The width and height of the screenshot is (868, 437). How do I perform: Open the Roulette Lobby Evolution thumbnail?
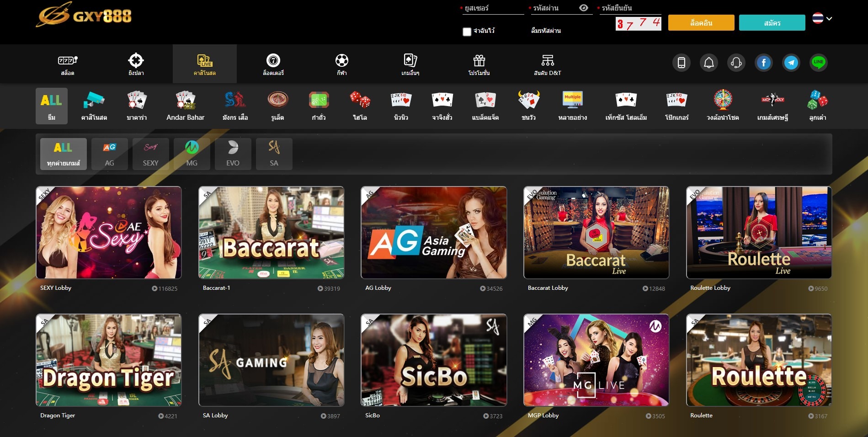click(759, 233)
